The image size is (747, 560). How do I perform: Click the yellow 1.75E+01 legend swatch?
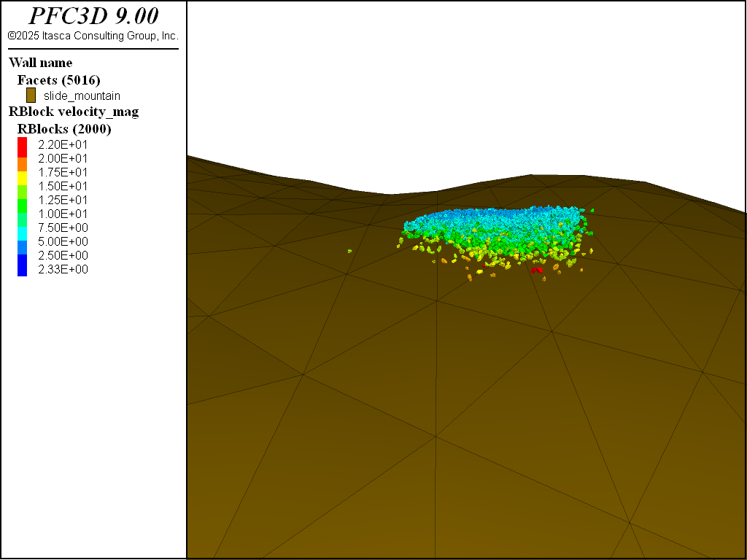tap(23, 178)
